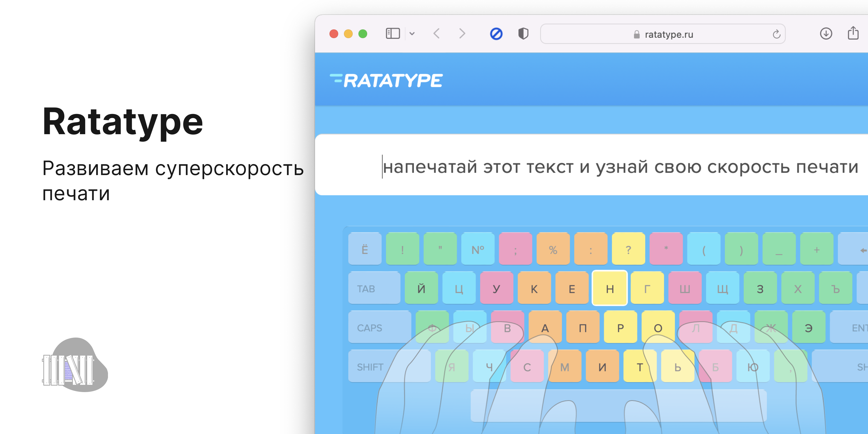
Task: Click the Ъ key
Action: point(836,288)
